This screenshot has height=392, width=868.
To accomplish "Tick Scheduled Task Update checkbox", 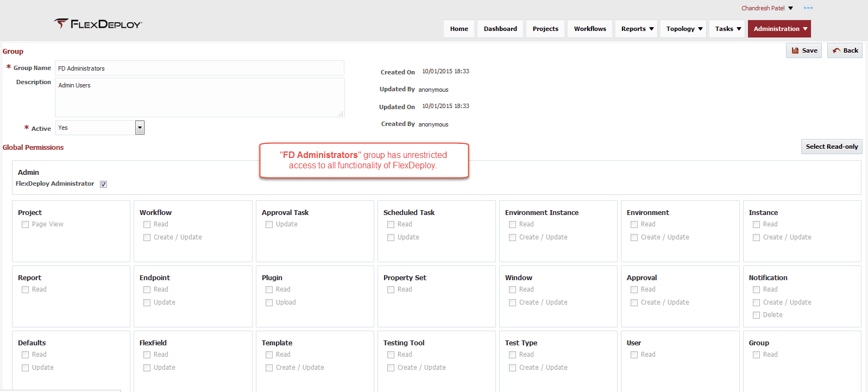I will (x=391, y=237).
